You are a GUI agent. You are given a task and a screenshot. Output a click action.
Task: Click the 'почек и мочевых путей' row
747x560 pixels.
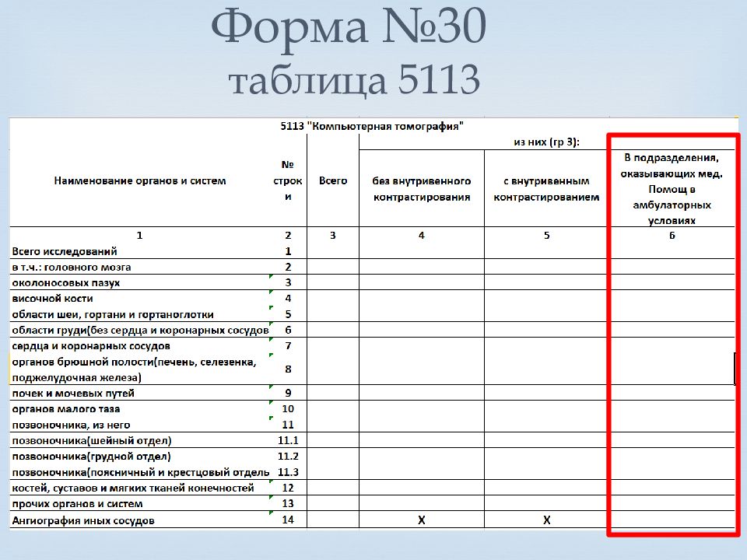pos(72,394)
